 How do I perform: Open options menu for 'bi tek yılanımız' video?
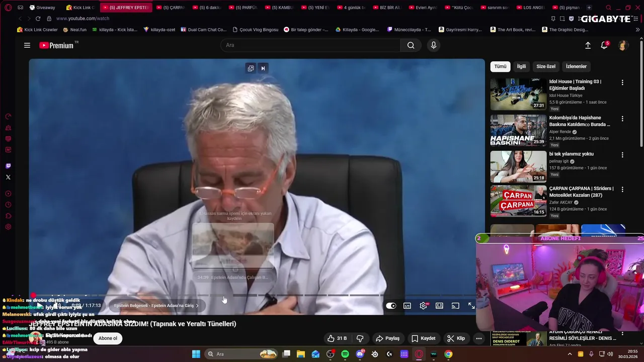pyautogui.click(x=622, y=155)
